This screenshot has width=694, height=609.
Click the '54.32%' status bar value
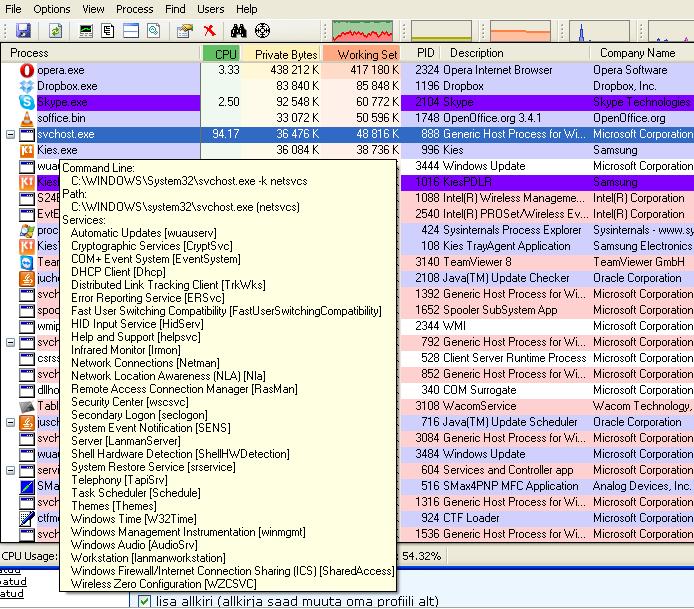point(421,556)
